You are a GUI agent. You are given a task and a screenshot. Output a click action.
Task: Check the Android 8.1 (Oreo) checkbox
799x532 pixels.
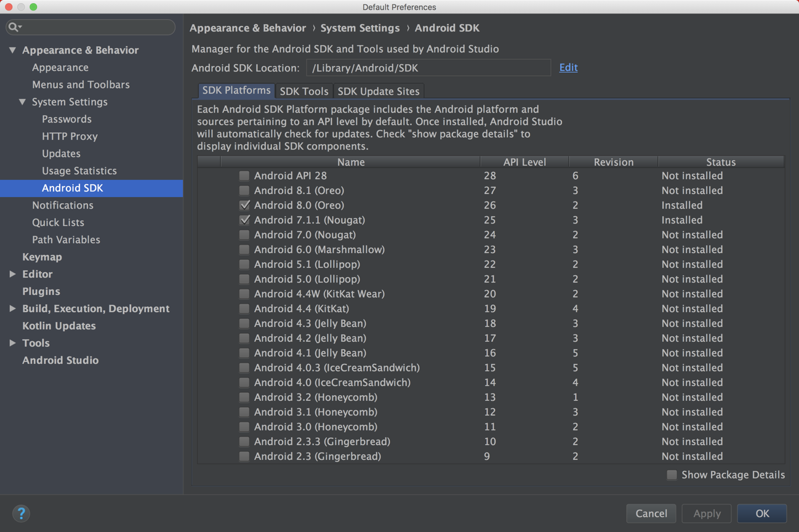pos(244,190)
